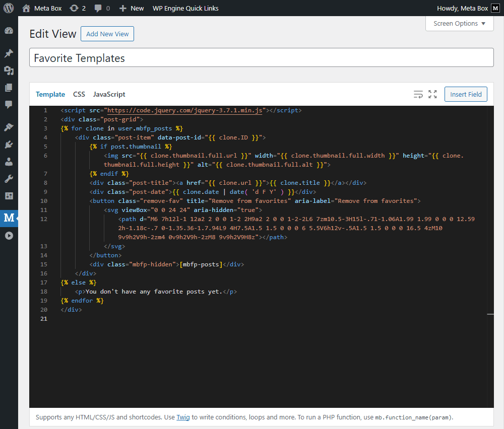Switch to the JavaScript tab
The height and width of the screenshot is (429, 504).
tap(109, 94)
